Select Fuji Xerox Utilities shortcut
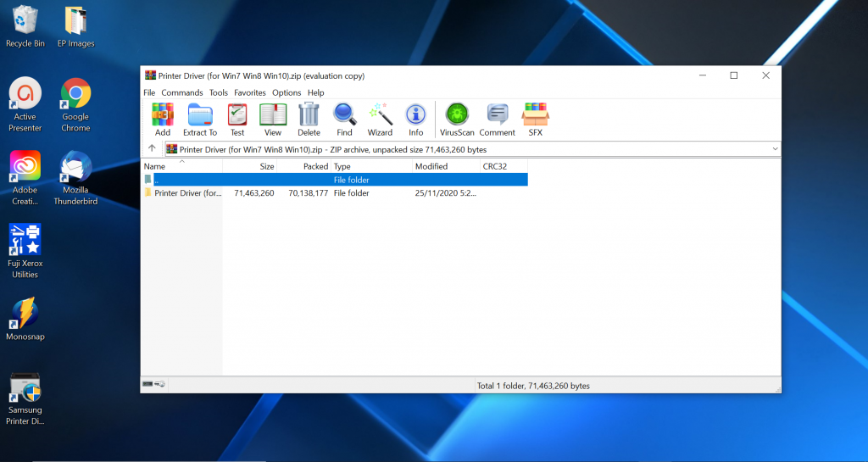868x462 pixels. (25, 251)
